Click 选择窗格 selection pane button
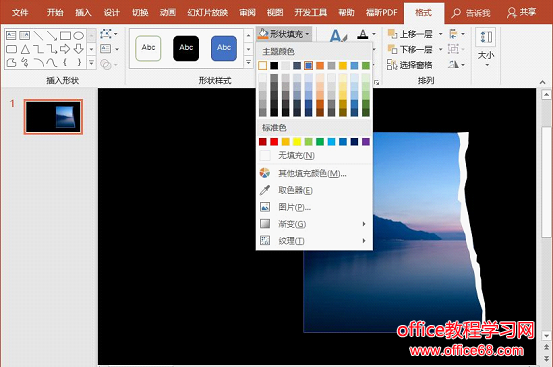 409,65
